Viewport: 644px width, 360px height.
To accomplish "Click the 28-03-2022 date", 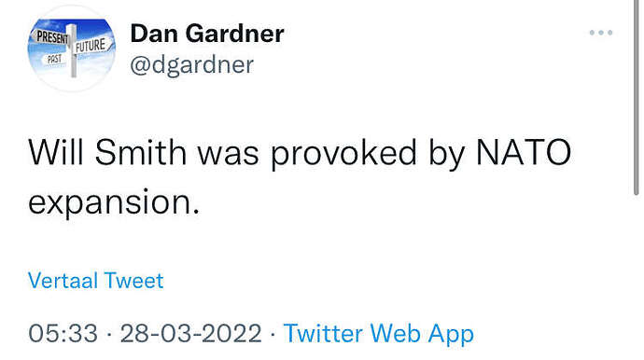I will [x=190, y=333].
